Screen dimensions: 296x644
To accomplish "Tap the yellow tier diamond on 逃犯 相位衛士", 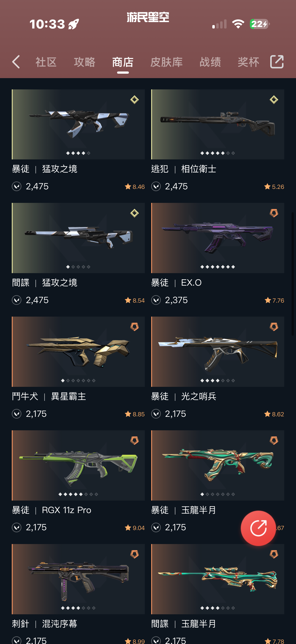I will [274, 100].
